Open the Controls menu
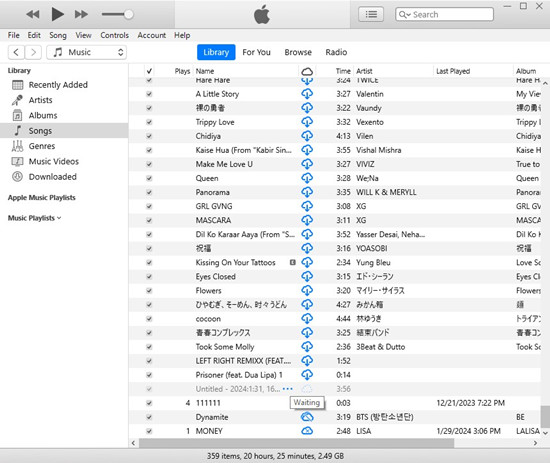Image resolution: width=550 pixels, height=463 pixels. [114, 35]
